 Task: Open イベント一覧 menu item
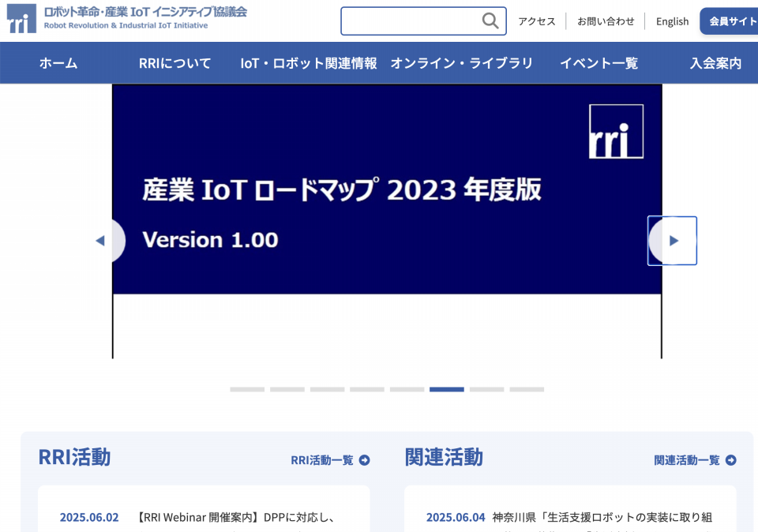coord(599,63)
